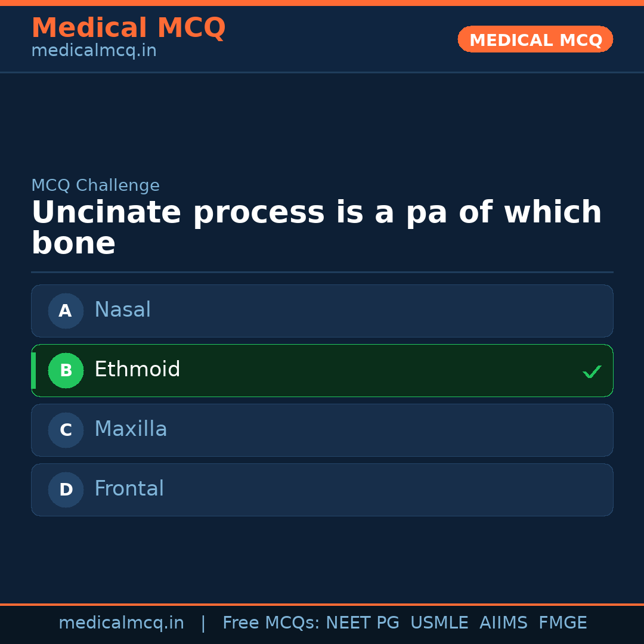Viewport: 644px width, 644px height.
Task: Click the orange MEDICAL MCQ badge
Action: point(535,39)
